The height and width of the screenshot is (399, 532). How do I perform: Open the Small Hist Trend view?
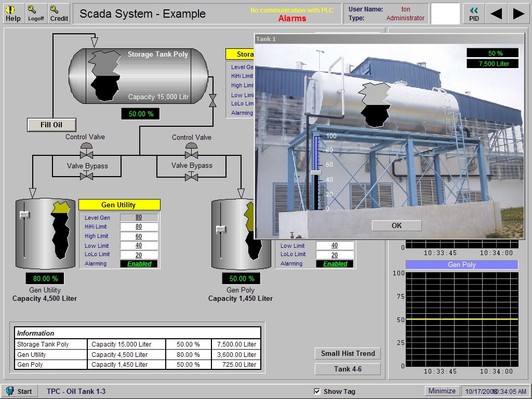click(x=348, y=353)
